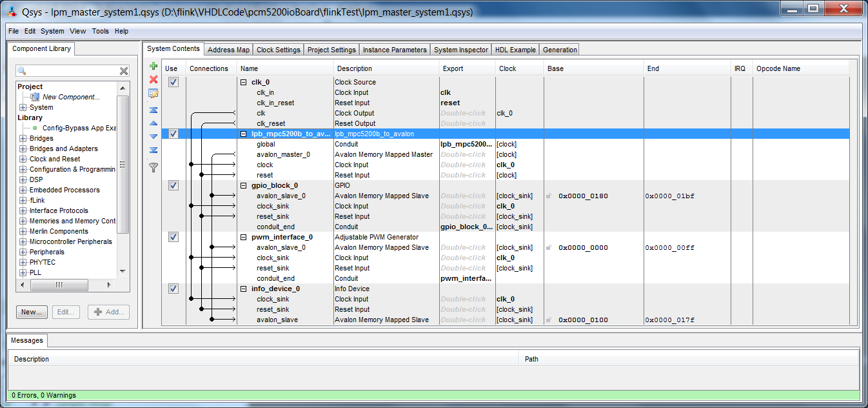The width and height of the screenshot is (868, 408).
Task: Open the Tools menu
Action: pos(100,31)
